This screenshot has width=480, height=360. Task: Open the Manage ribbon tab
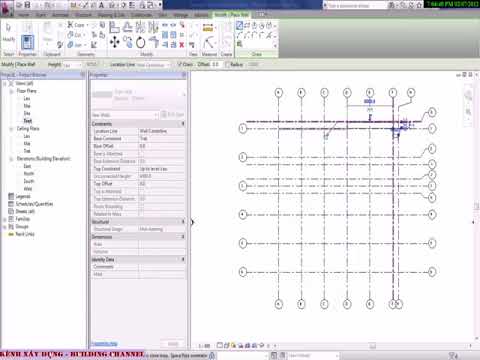point(180,15)
